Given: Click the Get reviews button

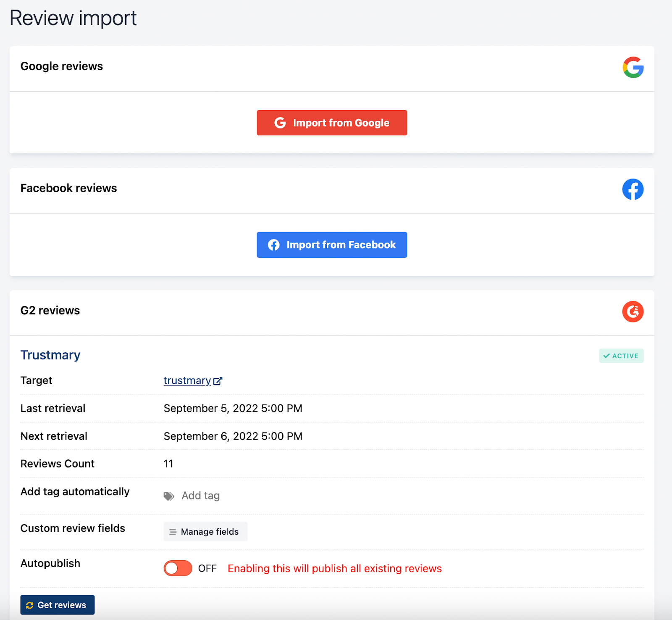Looking at the screenshot, I should [x=58, y=605].
